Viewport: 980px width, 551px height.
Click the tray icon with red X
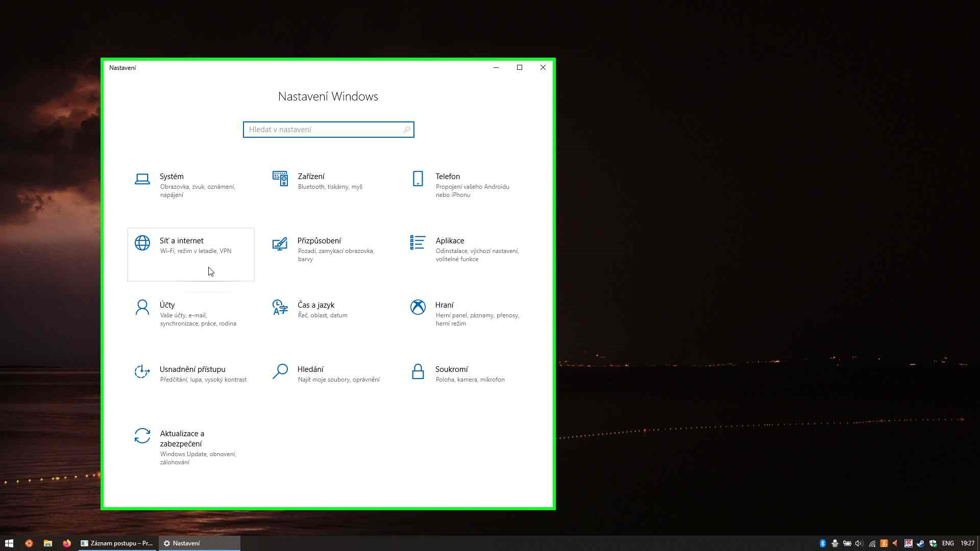point(908,543)
